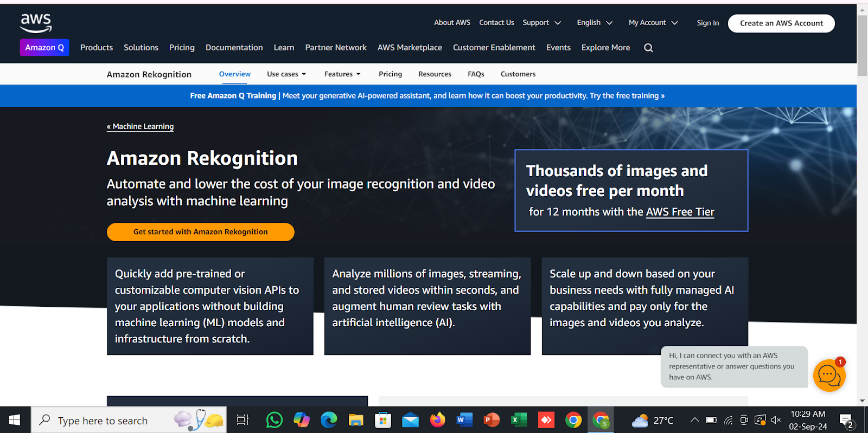Open the Mail app from the taskbar

410,420
